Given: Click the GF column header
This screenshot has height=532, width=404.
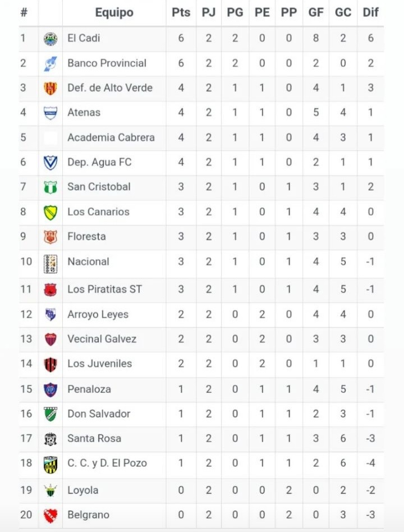Looking at the screenshot, I should 316,12.
